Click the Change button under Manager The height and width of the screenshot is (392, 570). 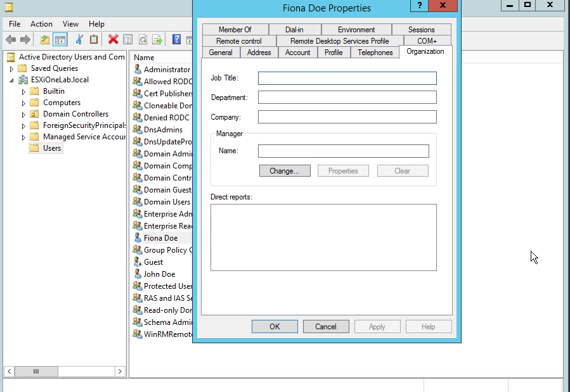pos(284,170)
